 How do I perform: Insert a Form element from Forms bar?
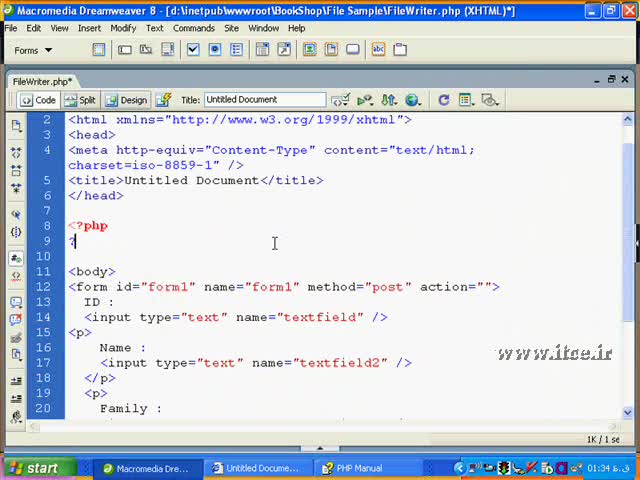coord(98,50)
